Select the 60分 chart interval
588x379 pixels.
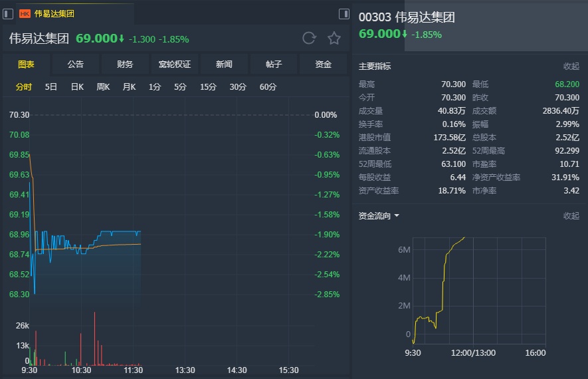pyautogui.click(x=268, y=87)
